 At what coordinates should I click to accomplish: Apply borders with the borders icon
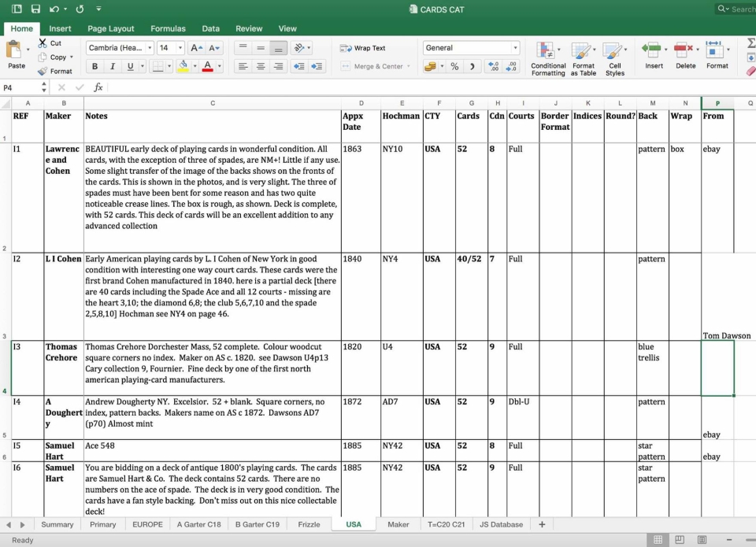pyautogui.click(x=157, y=66)
